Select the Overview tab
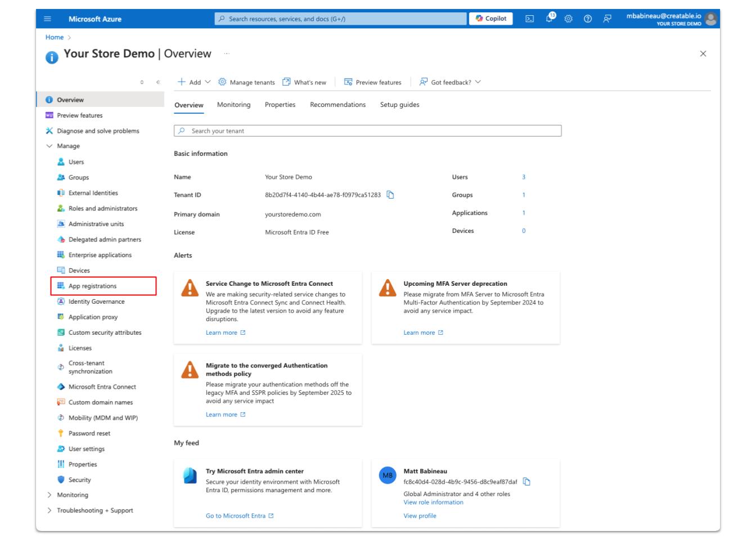 [189, 105]
